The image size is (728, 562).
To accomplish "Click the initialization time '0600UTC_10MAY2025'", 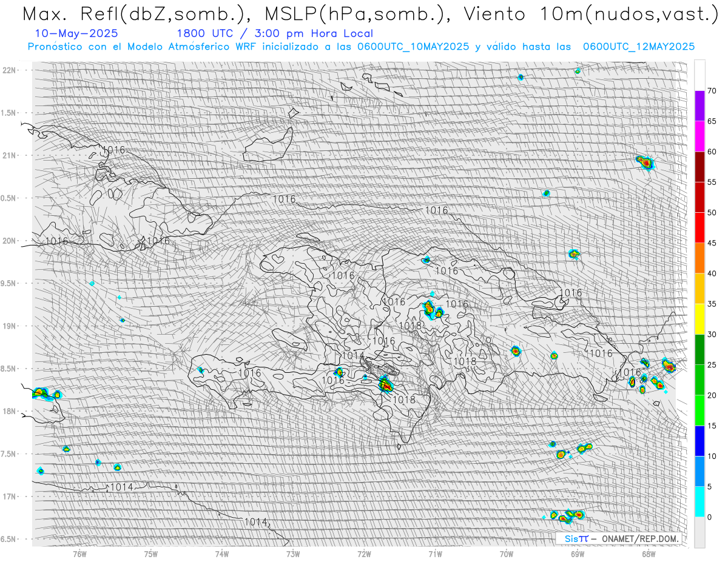I will click(413, 47).
